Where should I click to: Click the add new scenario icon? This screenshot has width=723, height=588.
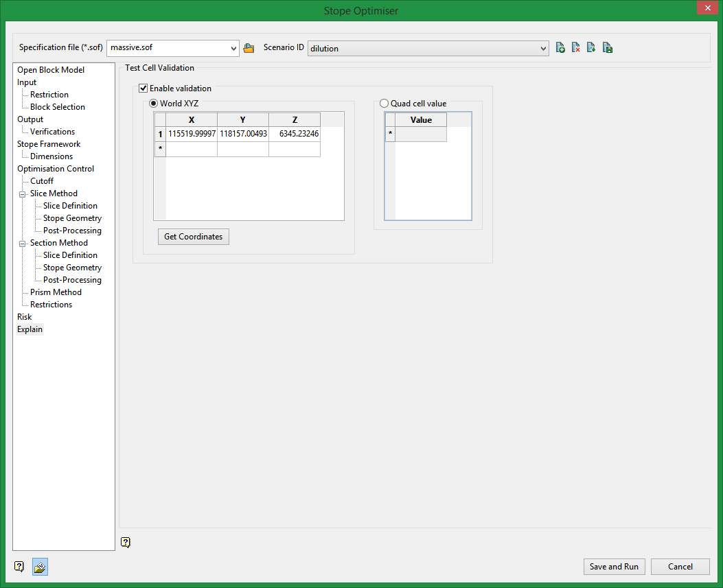pos(560,48)
